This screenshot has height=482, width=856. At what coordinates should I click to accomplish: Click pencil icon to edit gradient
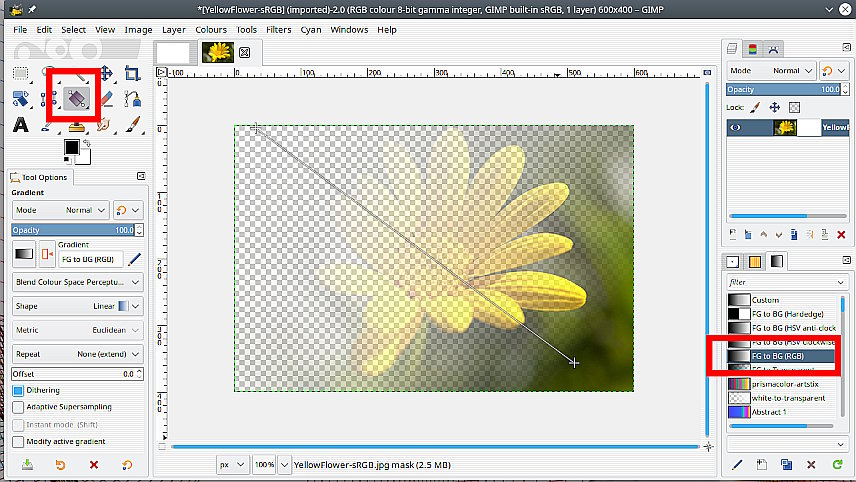click(134, 259)
